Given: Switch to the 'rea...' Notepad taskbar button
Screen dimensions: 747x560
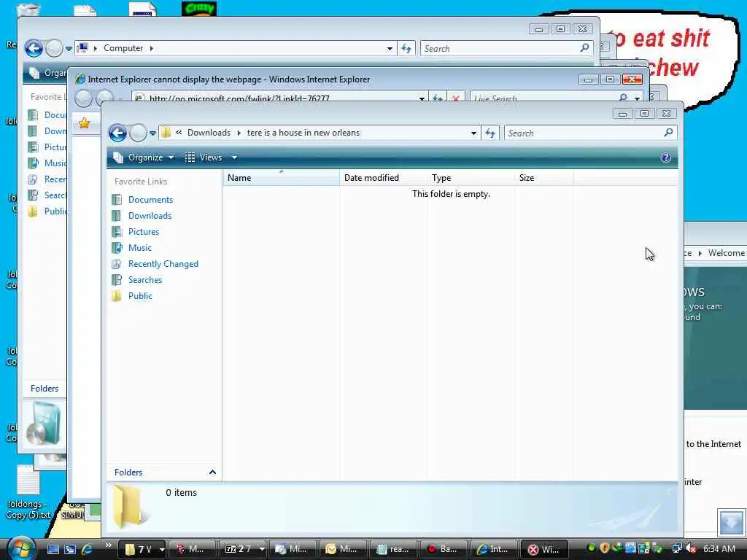Looking at the screenshot, I should pyautogui.click(x=392, y=550).
